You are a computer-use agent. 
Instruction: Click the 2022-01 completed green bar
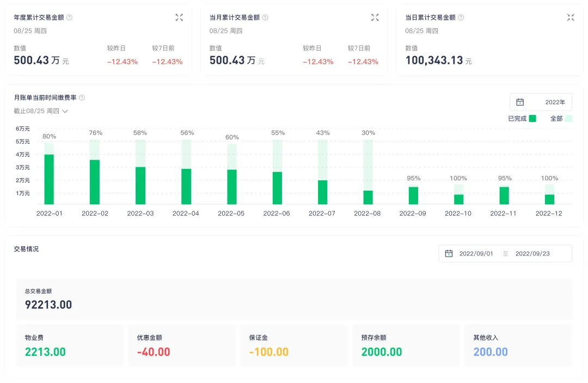click(x=49, y=179)
